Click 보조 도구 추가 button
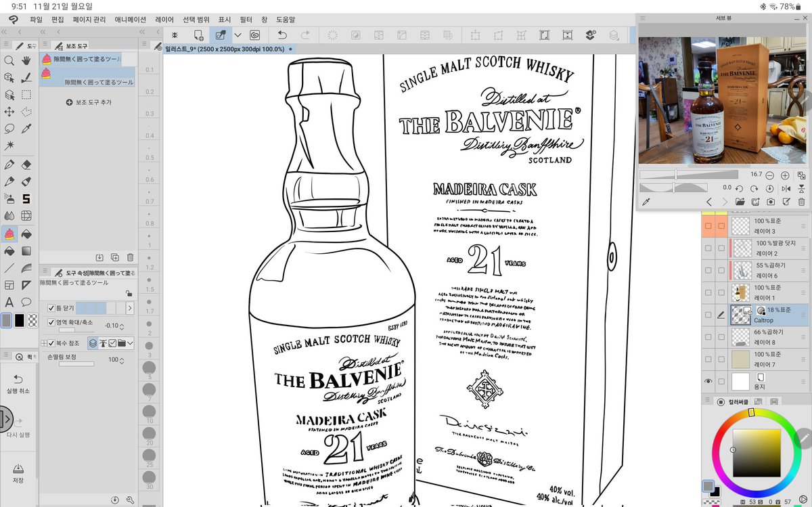The height and width of the screenshot is (507, 812). [x=89, y=102]
